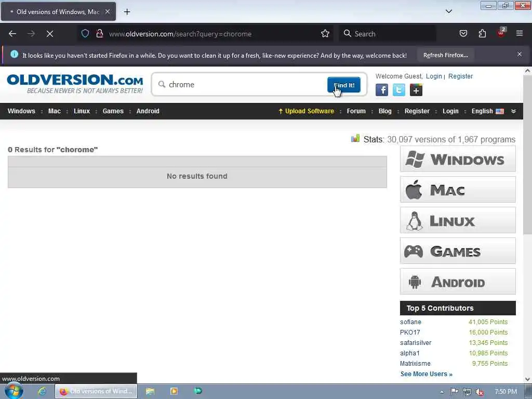Open the large Windows category banner
The width and height of the screenshot is (532, 399).
point(458,159)
